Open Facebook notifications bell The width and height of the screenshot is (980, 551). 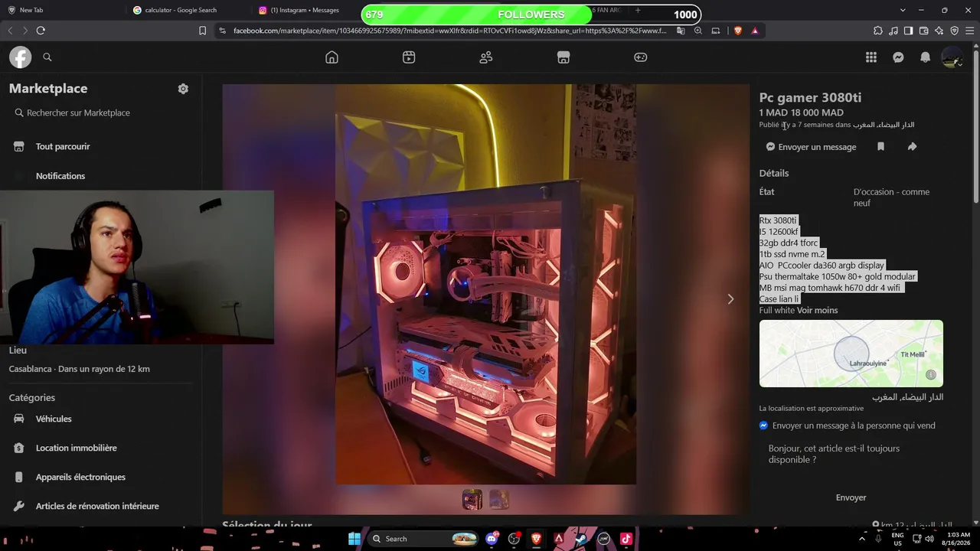point(925,57)
